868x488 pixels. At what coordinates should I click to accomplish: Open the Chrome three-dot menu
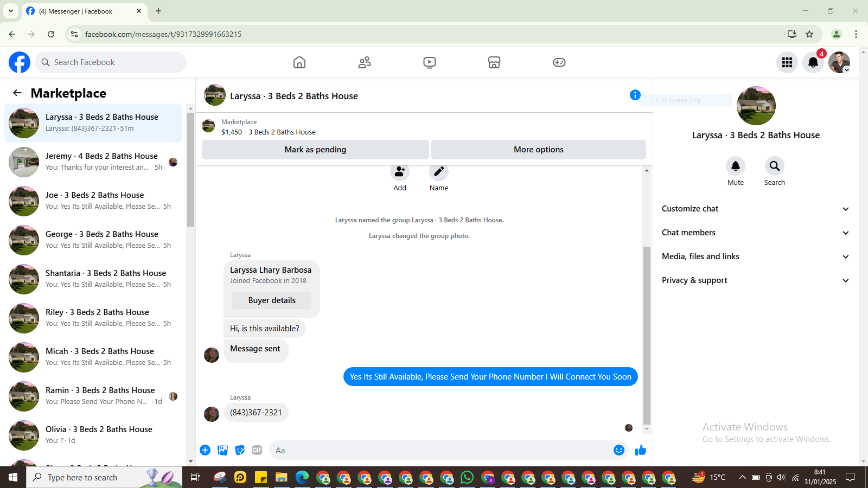coord(856,34)
